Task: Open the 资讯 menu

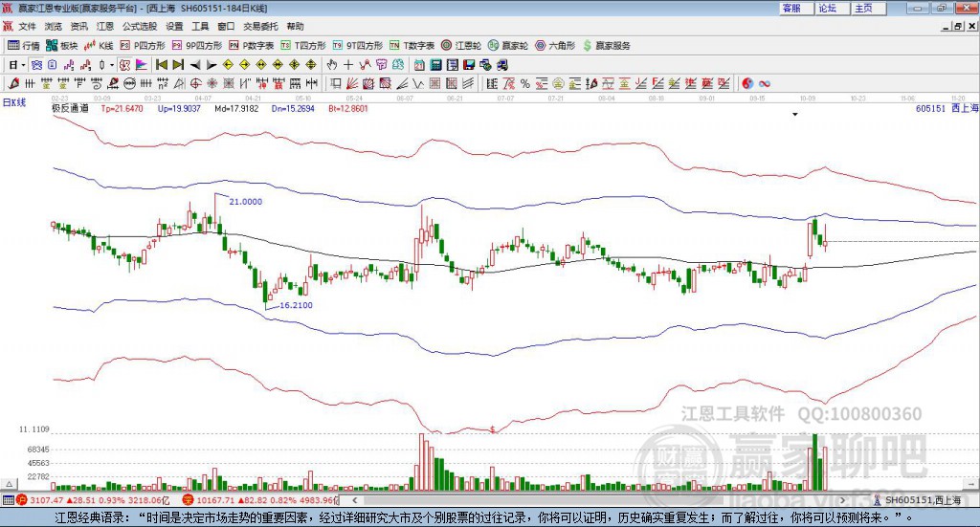Action: point(78,26)
